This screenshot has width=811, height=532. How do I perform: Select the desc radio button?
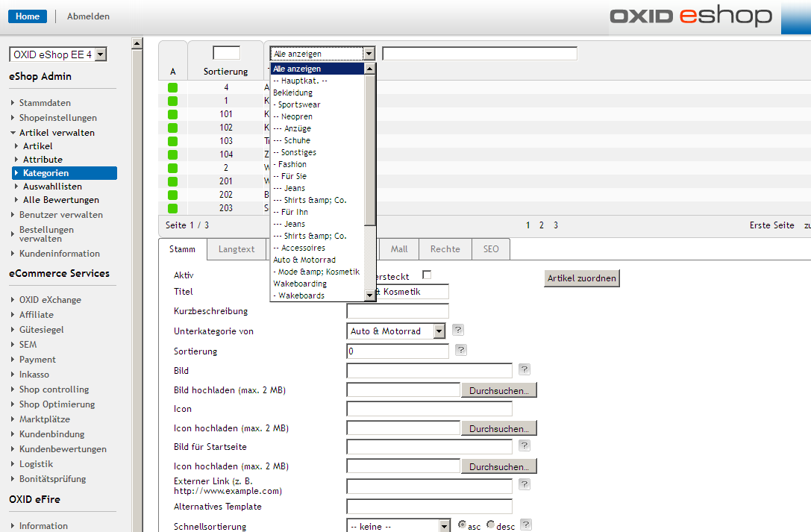point(490,525)
